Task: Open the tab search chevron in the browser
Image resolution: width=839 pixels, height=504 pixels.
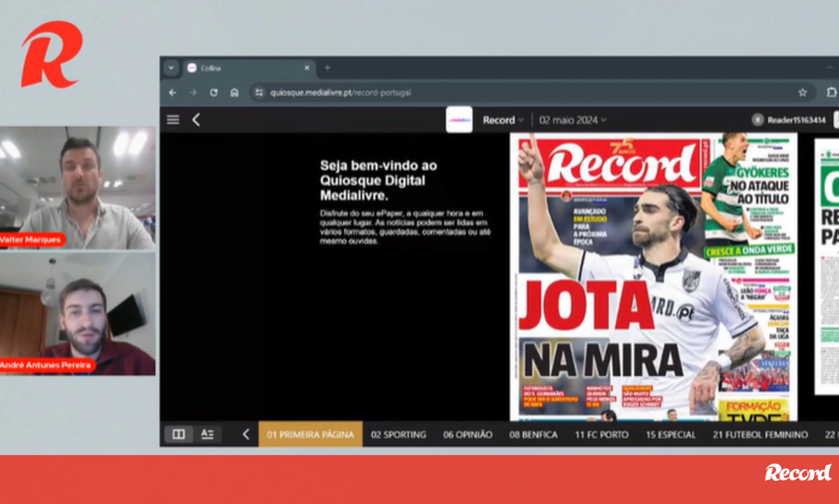Action: click(x=171, y=68)
